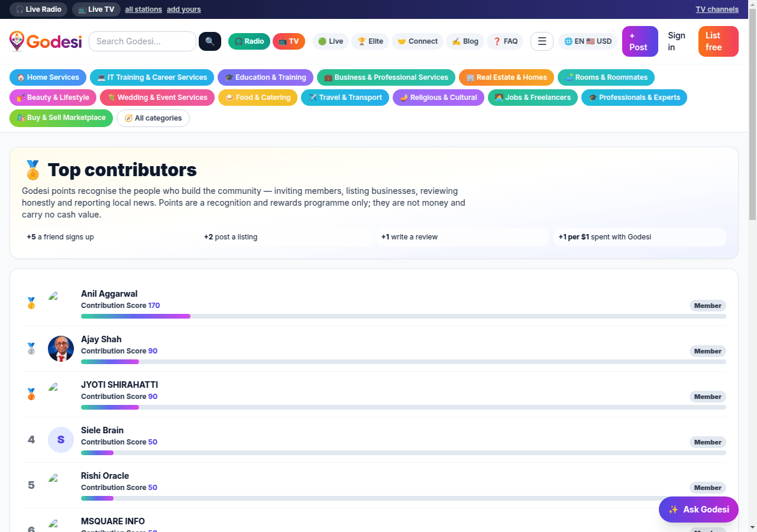Viewport: 757px width, 532px height.
Task: Select Business & Professional Services category
Action: click(386, 77)
